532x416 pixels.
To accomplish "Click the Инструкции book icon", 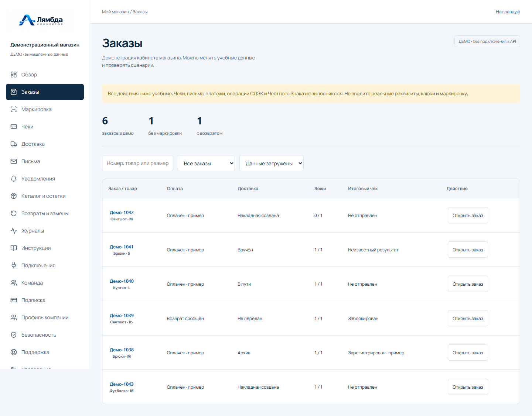I will [x=14, y=248].
